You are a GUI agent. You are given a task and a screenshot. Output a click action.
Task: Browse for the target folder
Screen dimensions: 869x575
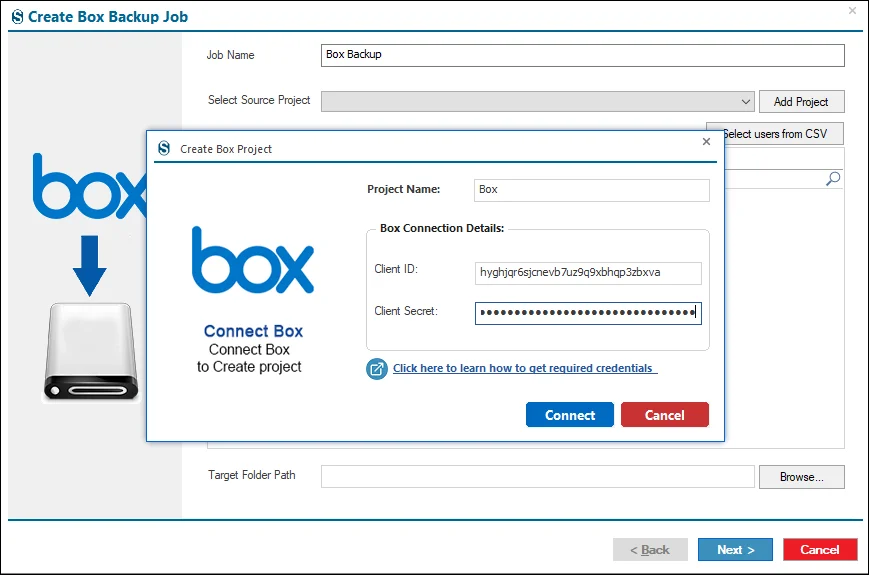point(801,476)
